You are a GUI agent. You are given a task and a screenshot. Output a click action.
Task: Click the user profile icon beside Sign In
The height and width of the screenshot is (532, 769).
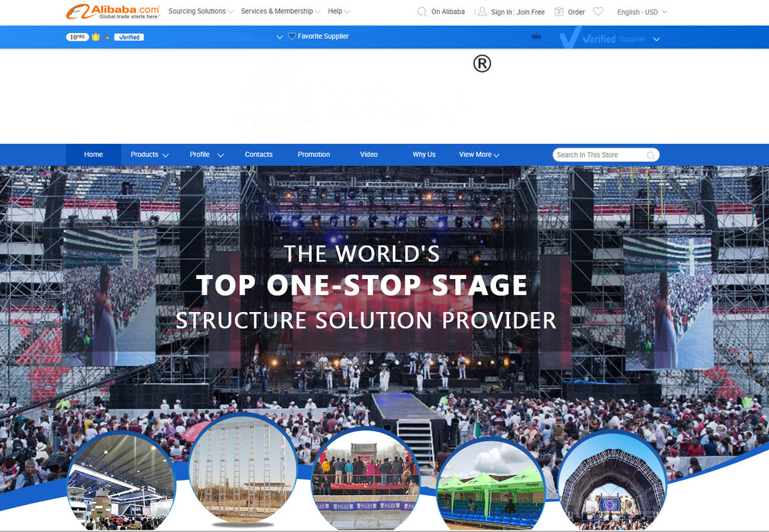482,12
